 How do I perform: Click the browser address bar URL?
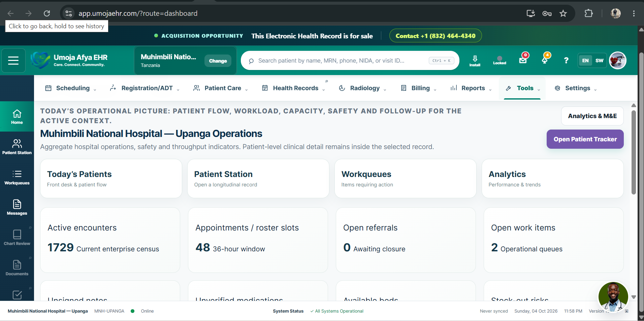tap(138, 13)
